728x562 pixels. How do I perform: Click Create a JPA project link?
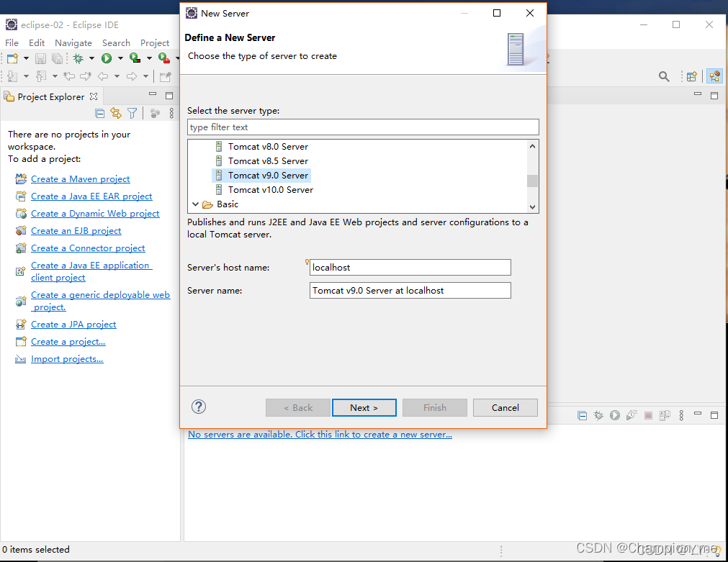pyautogui.click(x=73, y=325)
